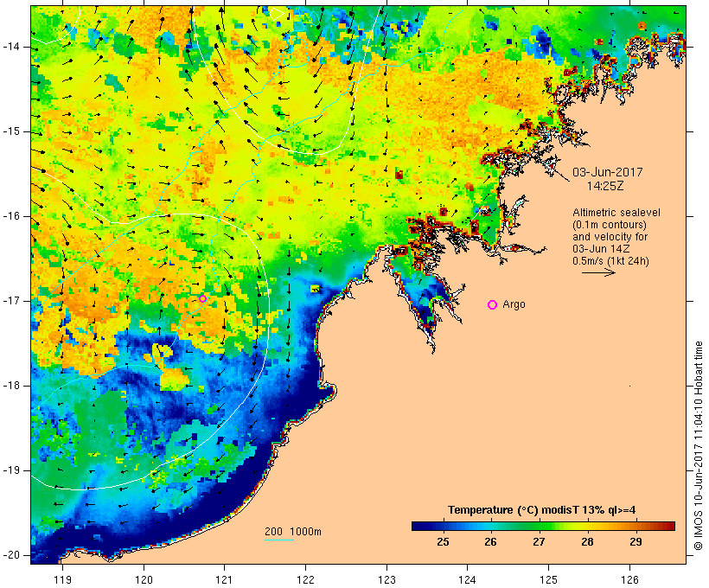Click the longitude axis label 121
Screen dimensions: 709x588
tap(224, 580)
